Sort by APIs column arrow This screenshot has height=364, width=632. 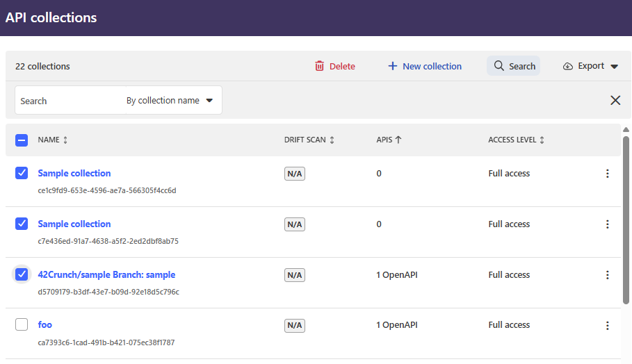pyautogui.click(x=398, y=140)
